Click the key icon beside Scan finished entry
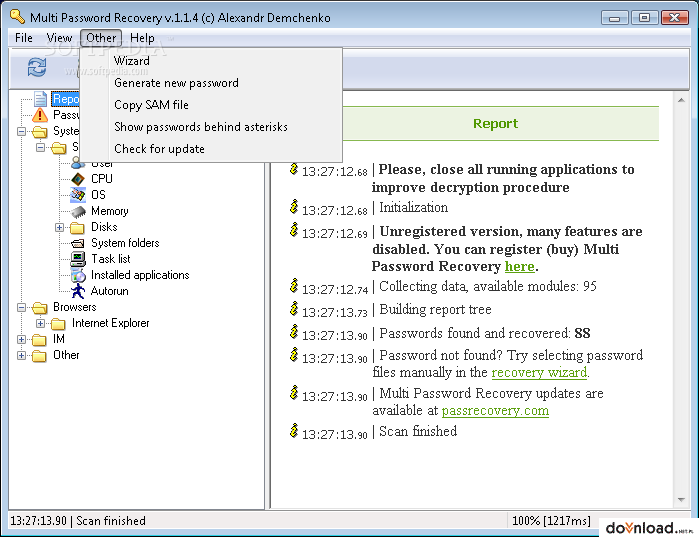The image size is (699, 537). point(293,430)
